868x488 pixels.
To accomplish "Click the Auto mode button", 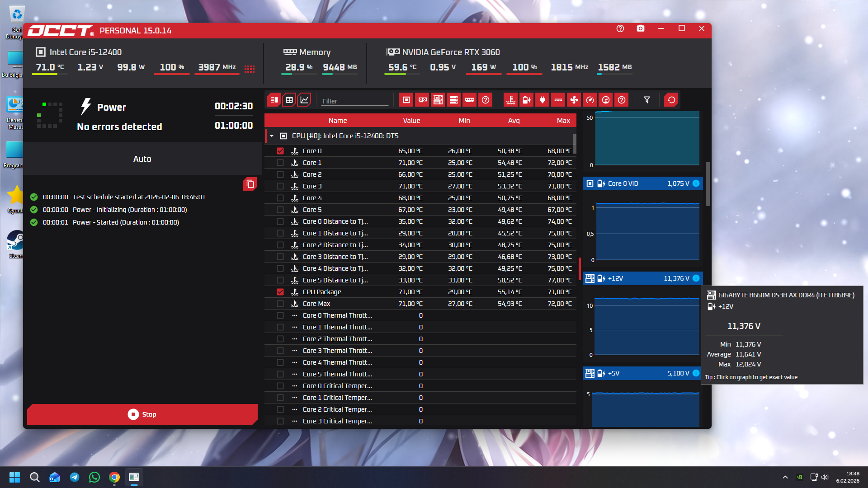I will (x=142, y=159).
